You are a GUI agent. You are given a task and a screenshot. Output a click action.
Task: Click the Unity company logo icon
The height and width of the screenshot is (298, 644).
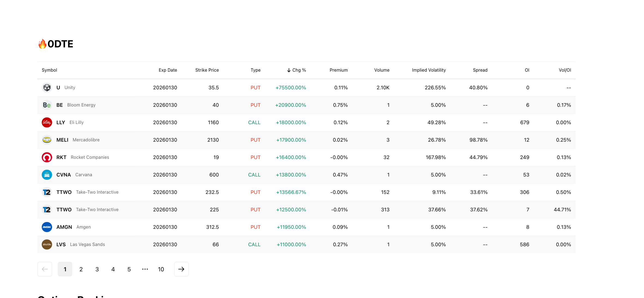click(47, 87)
